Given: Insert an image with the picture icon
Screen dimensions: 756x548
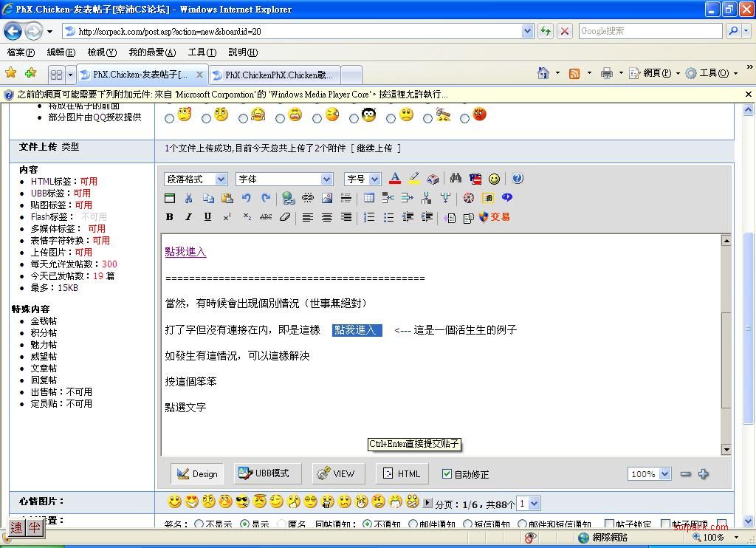Looking at the screenshot, I should coord(327,198).
